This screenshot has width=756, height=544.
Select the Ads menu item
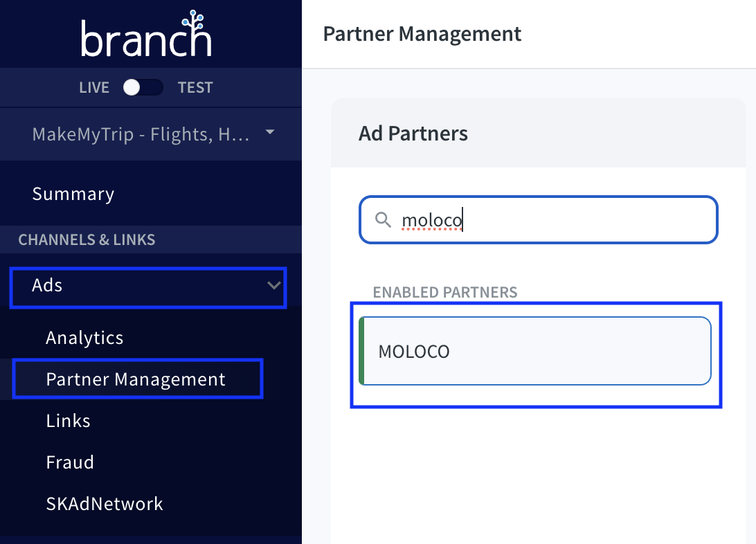pyautogui.click(x=48, y=285)
